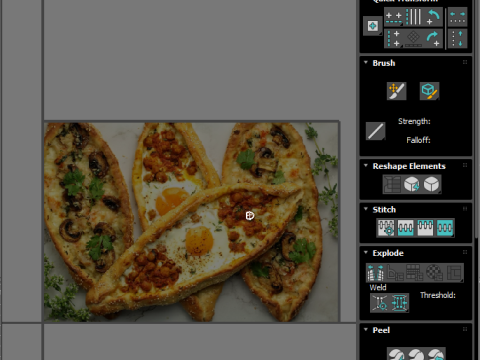Click the Stitch rollout grip handle
480x360 pixels.
tap(465, 209)
